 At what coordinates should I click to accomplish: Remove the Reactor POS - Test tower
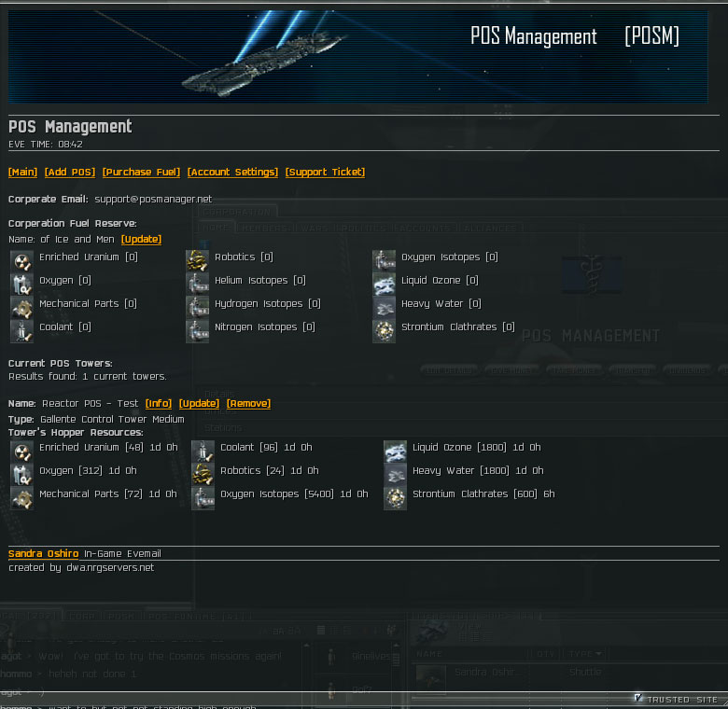248,403
